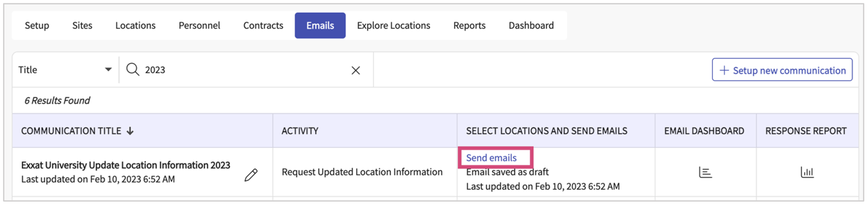Screen dimensions: 868x205
Task: Open the Sites tab
Action: pos(82,26)
